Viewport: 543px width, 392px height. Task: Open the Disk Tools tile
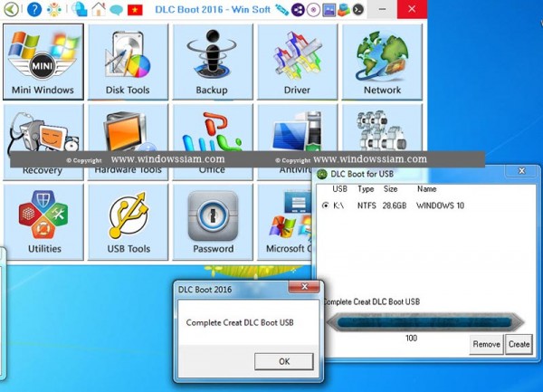[129, 62]
